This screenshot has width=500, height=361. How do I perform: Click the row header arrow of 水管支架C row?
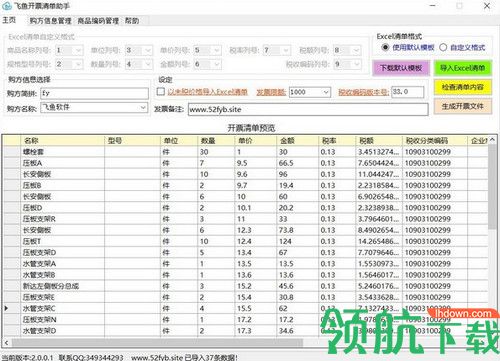[x=6, y=308]
